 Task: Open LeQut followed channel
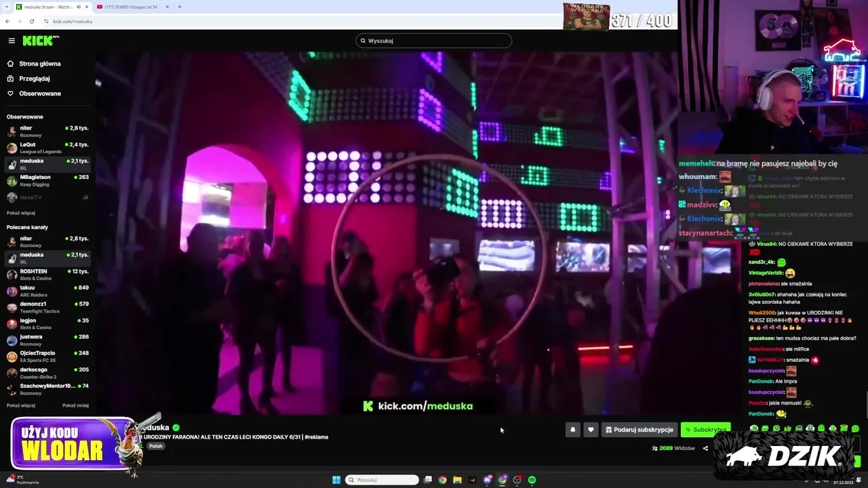(x=47, y=147)
